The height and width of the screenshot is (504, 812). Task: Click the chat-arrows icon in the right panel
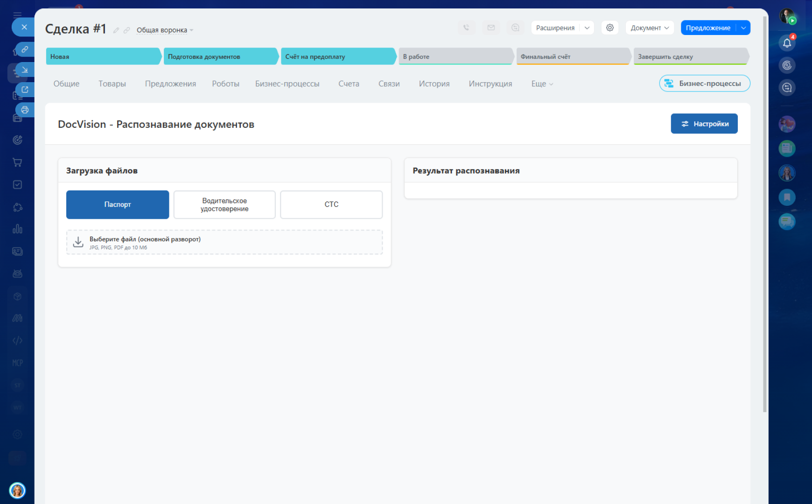787,88
